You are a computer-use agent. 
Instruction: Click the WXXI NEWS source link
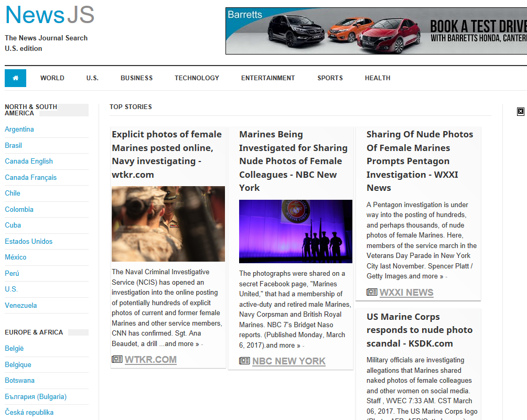(x=406, y=292)
